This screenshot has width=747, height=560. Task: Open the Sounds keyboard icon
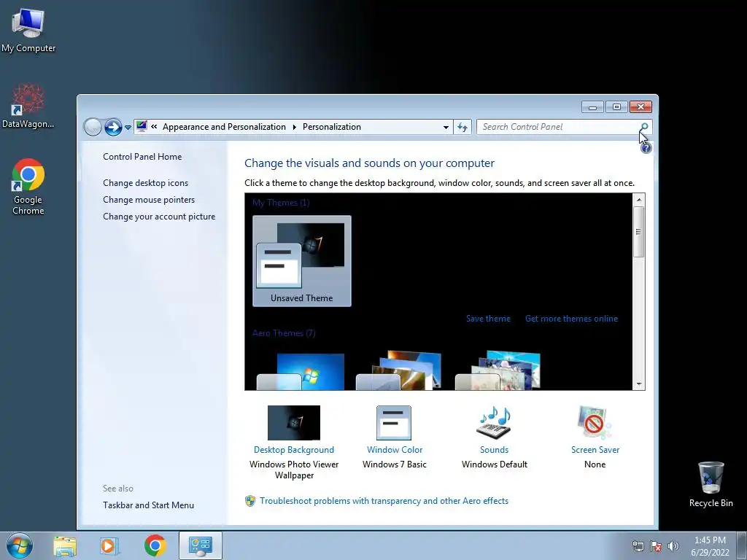pyautogui.click(x=494, y=423)
